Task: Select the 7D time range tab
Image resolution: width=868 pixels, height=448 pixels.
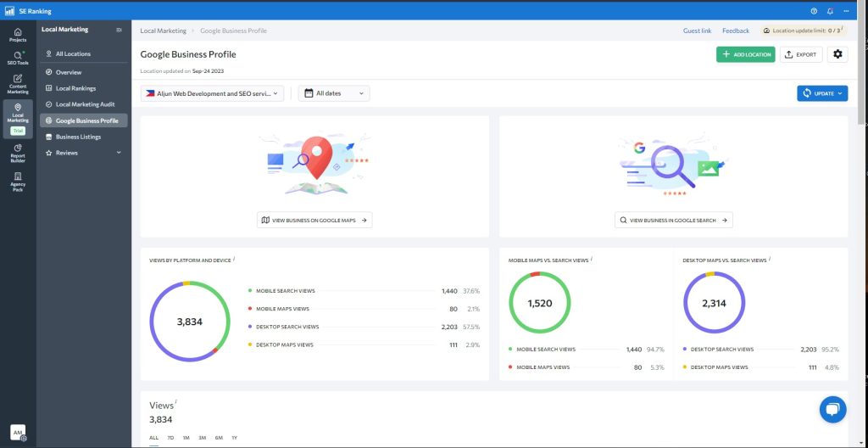Action: pos(170,438)
